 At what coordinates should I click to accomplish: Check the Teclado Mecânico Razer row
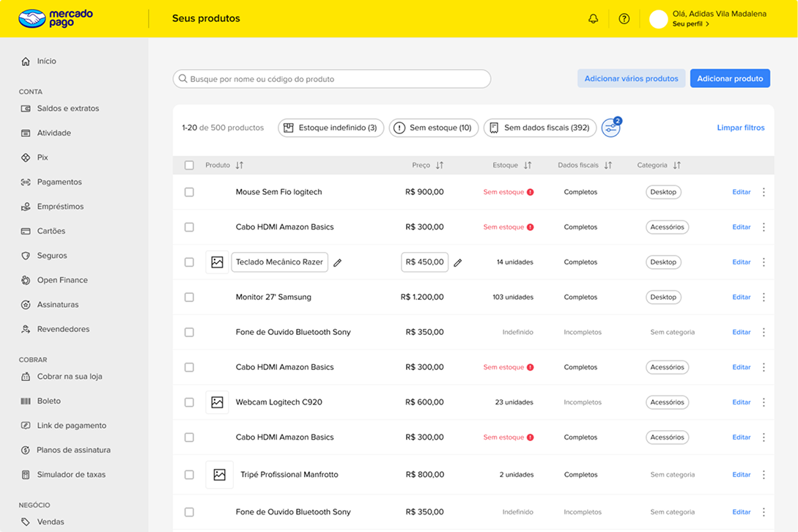coord(189,262)
